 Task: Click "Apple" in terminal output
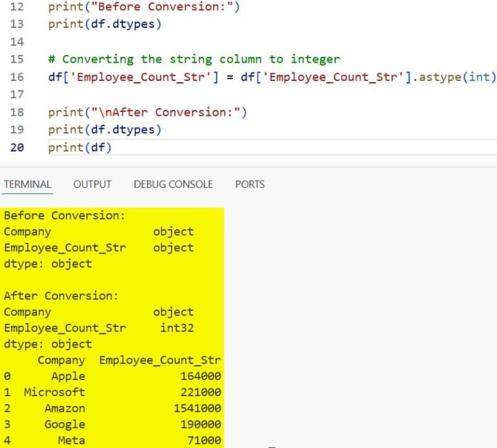[68, 376]
